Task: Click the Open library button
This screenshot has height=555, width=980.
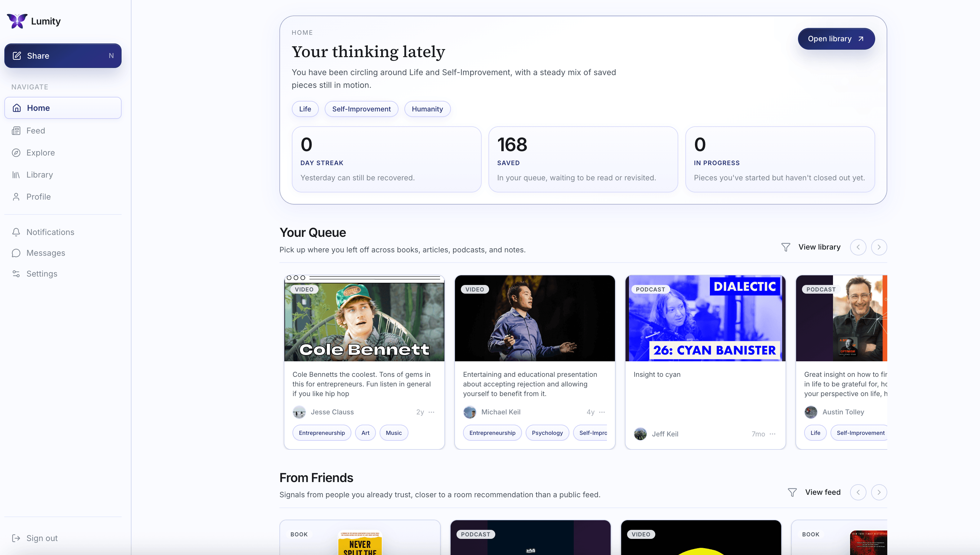Action: (836, 39)
